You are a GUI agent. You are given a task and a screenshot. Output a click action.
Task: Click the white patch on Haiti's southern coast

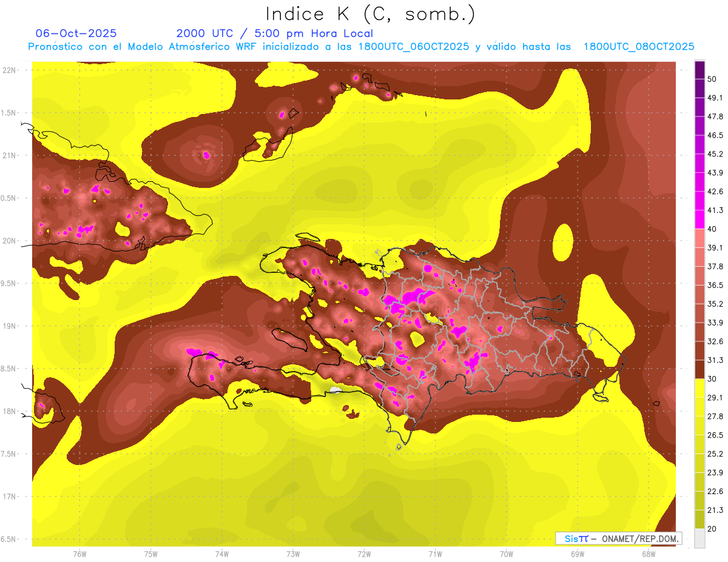(334, 390)
